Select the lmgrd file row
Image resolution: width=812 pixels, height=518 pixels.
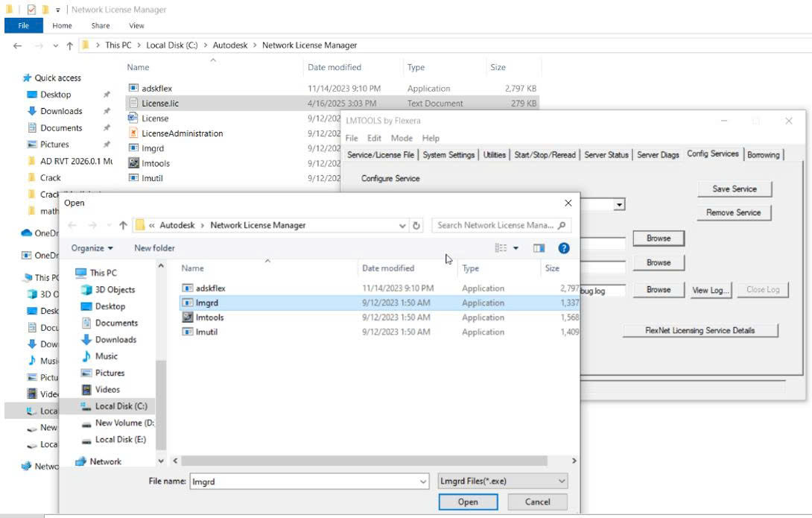(x=380, y=303)
